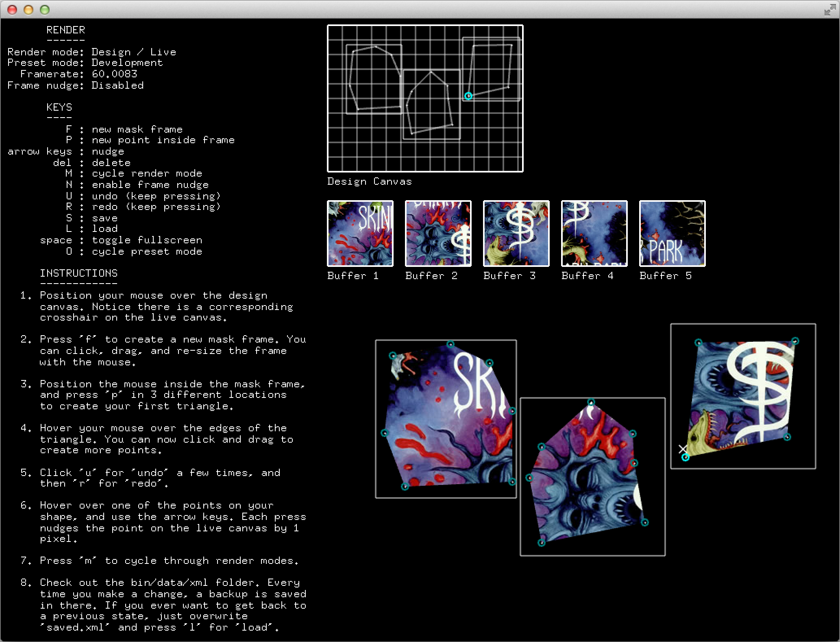Image resolution: width=840 pixels, height=642 pixels.
Task: Select bottom-left control point of the middle live shape
Action: point(542,543)
